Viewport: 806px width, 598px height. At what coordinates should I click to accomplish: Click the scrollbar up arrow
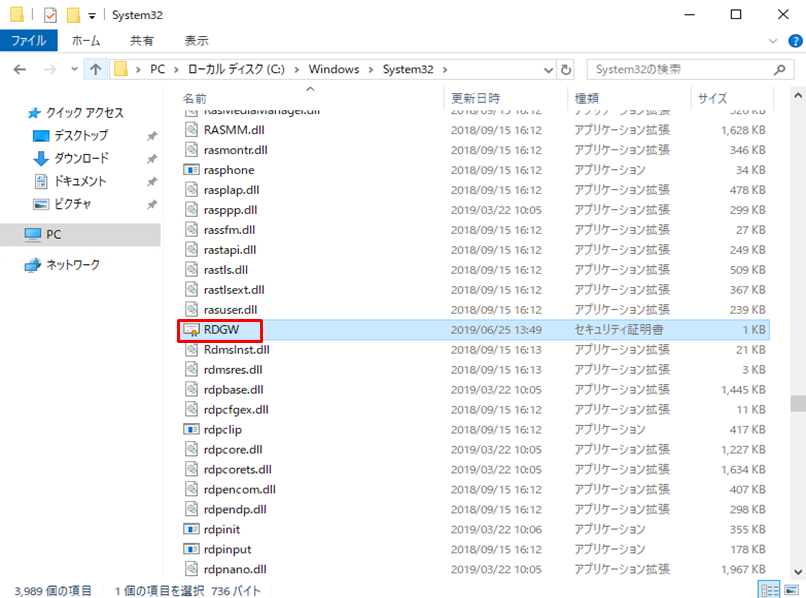(x=798, y=96)
